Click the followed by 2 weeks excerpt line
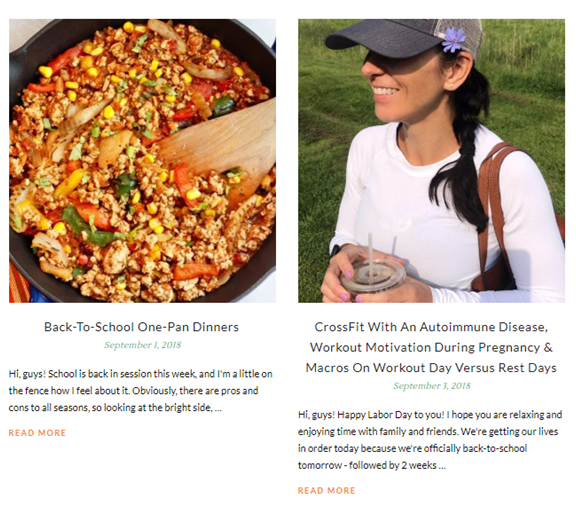The image size is (576, 516). (x=372, y=465)
